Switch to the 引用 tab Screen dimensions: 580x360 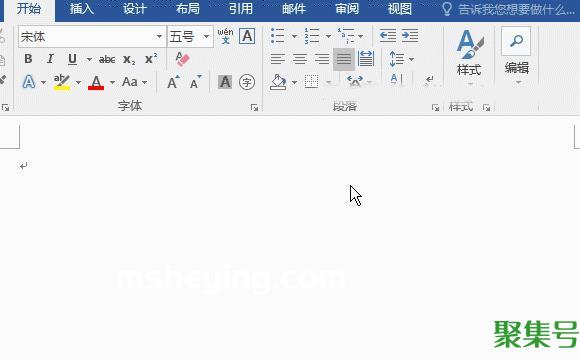point(240,9)
